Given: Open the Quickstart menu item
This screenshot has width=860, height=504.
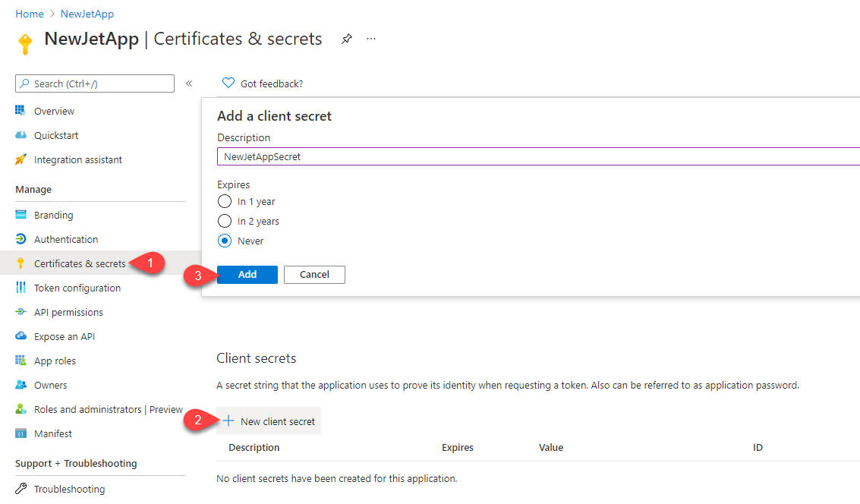Looking at the screenshot, I should 56,135.
